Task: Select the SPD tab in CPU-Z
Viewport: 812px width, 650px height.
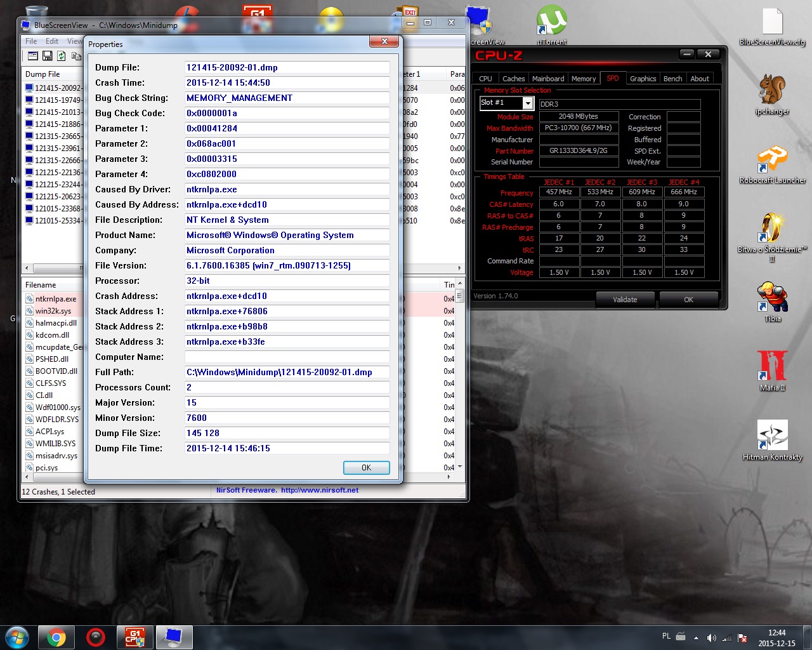Action: pos(613,78)
